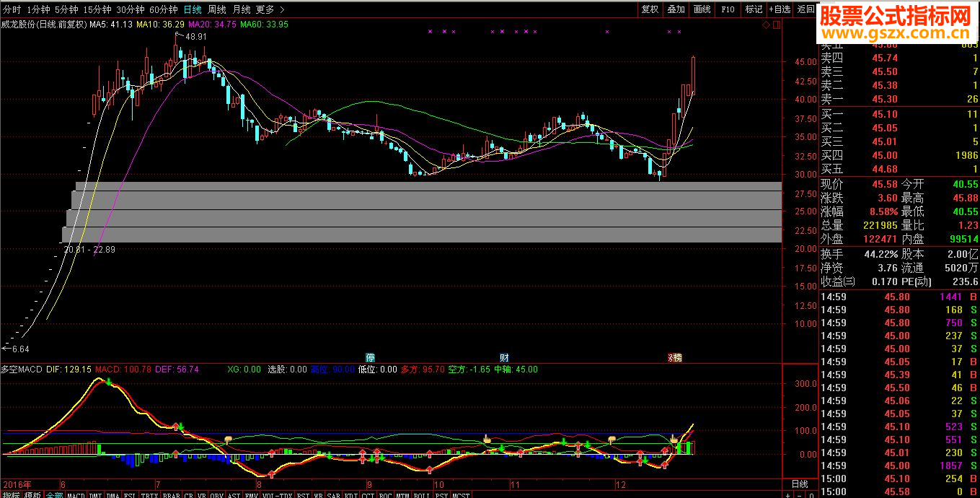
Task: Select the 30分钟 period
Action: pyautogui.click(x=131, y=10)
